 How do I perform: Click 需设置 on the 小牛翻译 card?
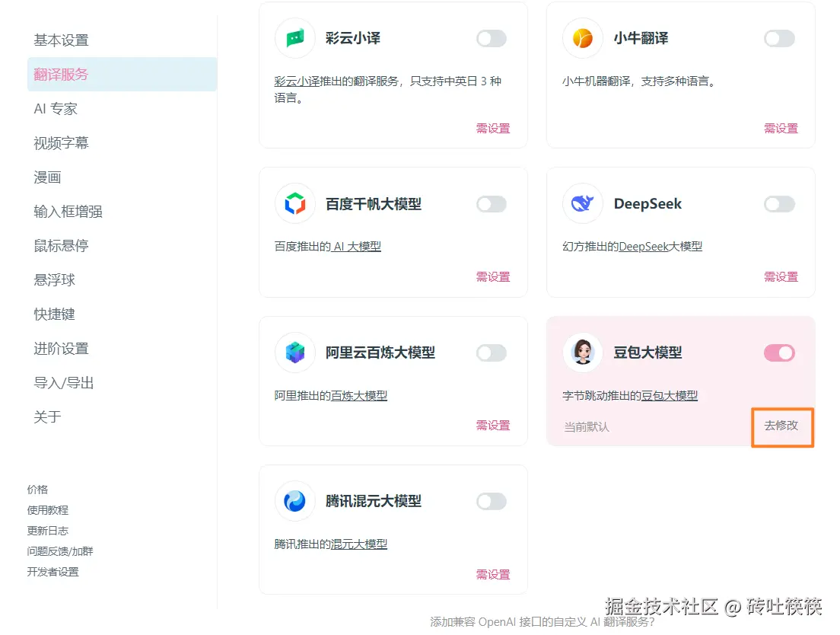(x=781, y=129)
